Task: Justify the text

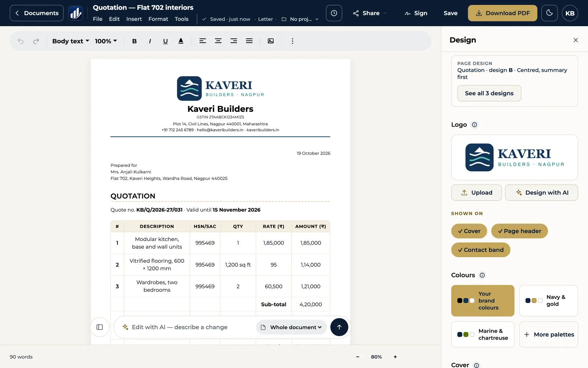Action: pyautogui.click(x=249, y=41)
